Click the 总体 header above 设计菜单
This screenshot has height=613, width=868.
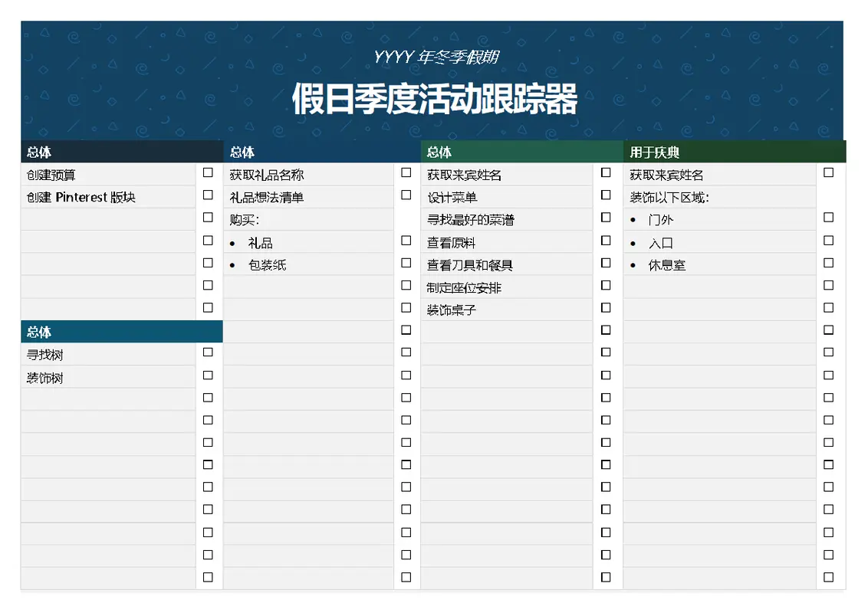[522, 152]
